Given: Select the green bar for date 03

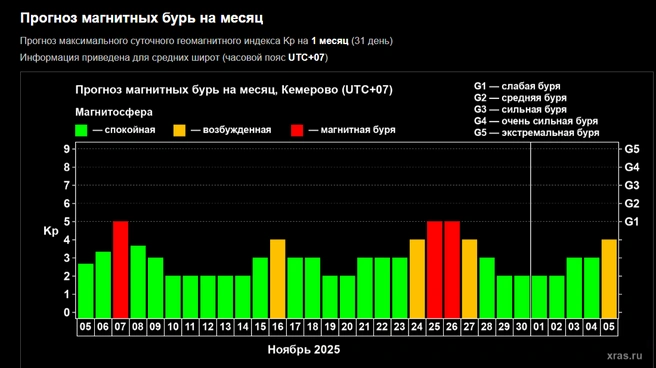Looking at the screenshot, I should (x=574, y=288).
